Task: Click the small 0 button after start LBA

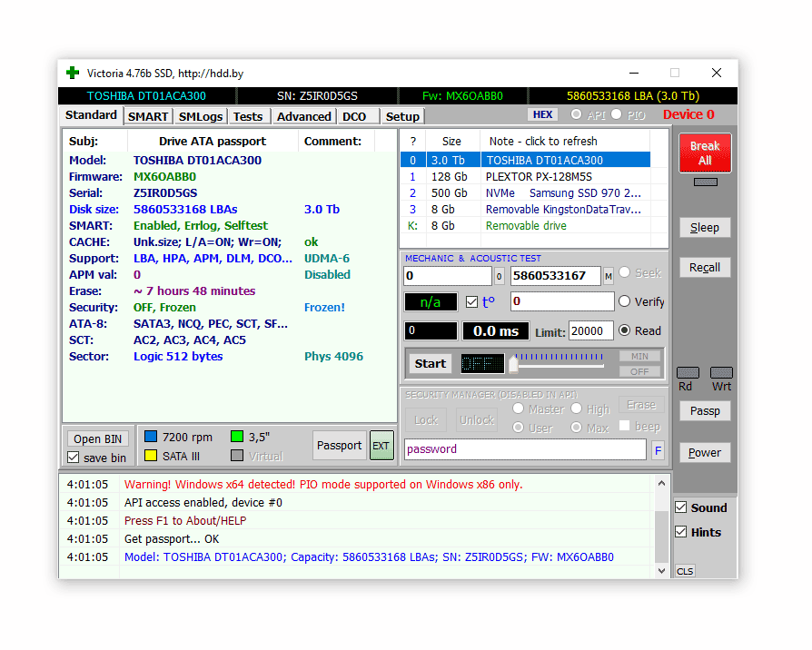Action: click(500, 277)
